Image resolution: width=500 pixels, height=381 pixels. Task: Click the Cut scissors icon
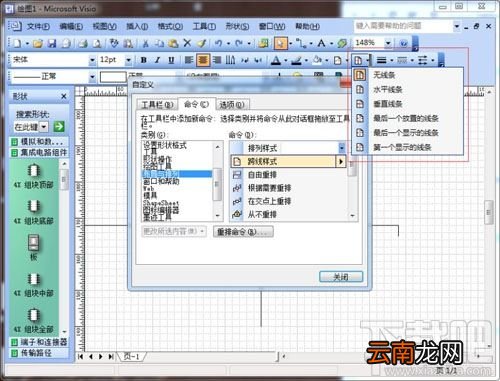coord(145,43)
